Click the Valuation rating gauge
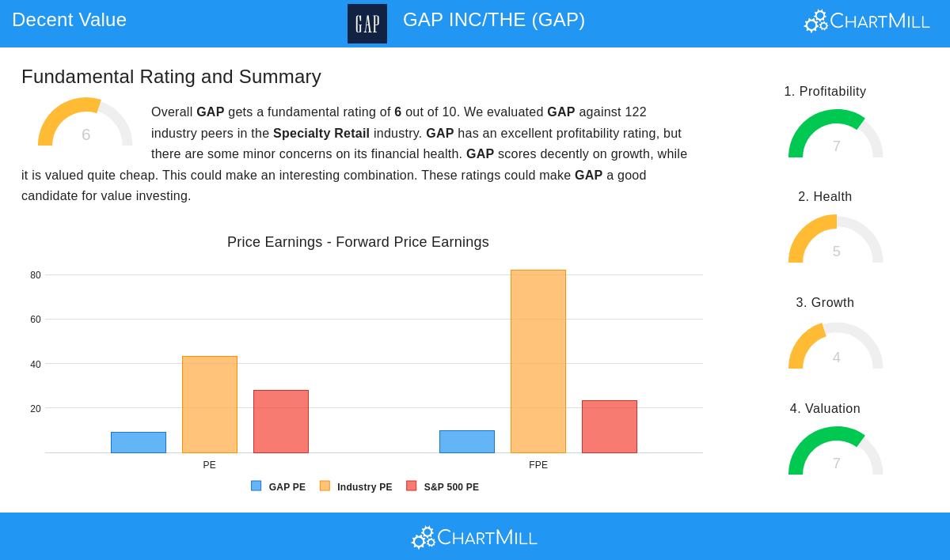This screenshot has height=560, width=950. pos(835,452)
